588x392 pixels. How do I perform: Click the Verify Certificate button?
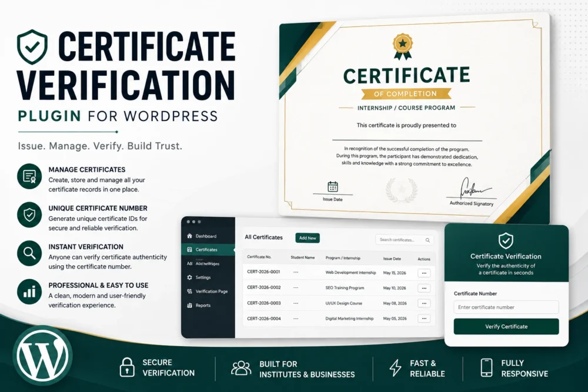(x=506, y=326)
